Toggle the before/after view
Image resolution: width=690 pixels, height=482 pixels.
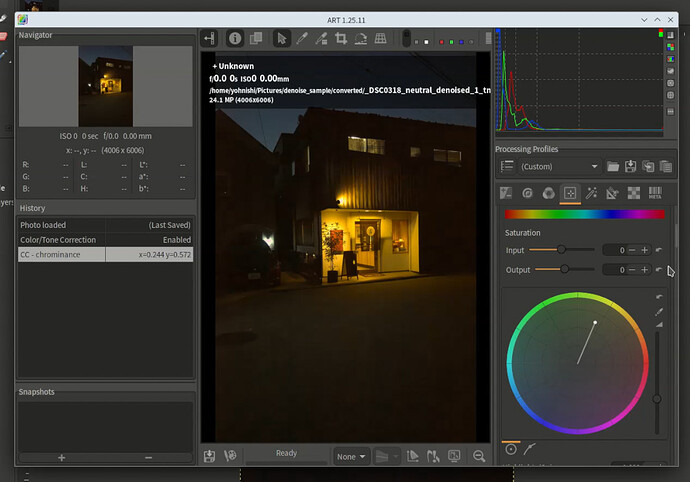click(256, 39)
